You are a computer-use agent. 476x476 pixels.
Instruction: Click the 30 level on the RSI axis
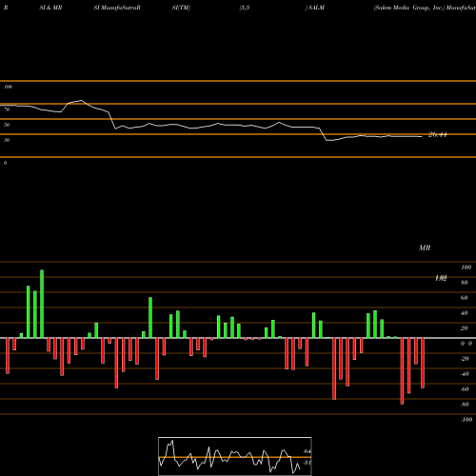tap(7, 140)
